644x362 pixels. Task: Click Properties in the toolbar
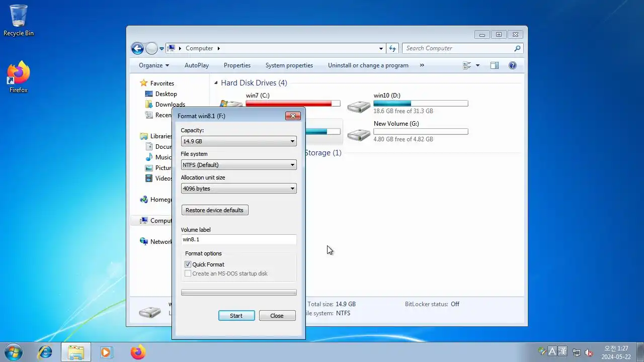tap(237, 65)
